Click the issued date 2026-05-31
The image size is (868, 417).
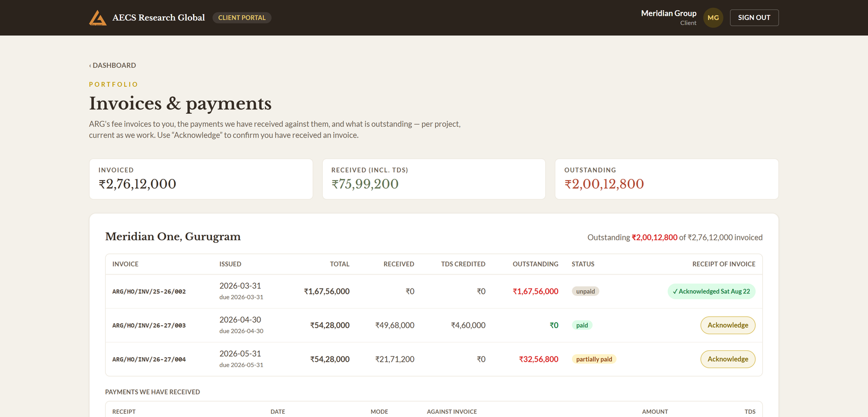pyautogui.click(x=240, y=354)
